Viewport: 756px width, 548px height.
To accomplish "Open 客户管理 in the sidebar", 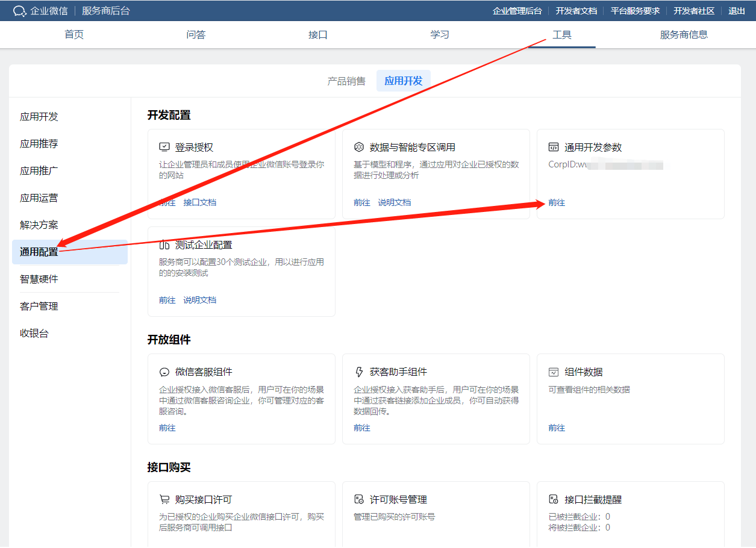I will (x=39, y=307).
